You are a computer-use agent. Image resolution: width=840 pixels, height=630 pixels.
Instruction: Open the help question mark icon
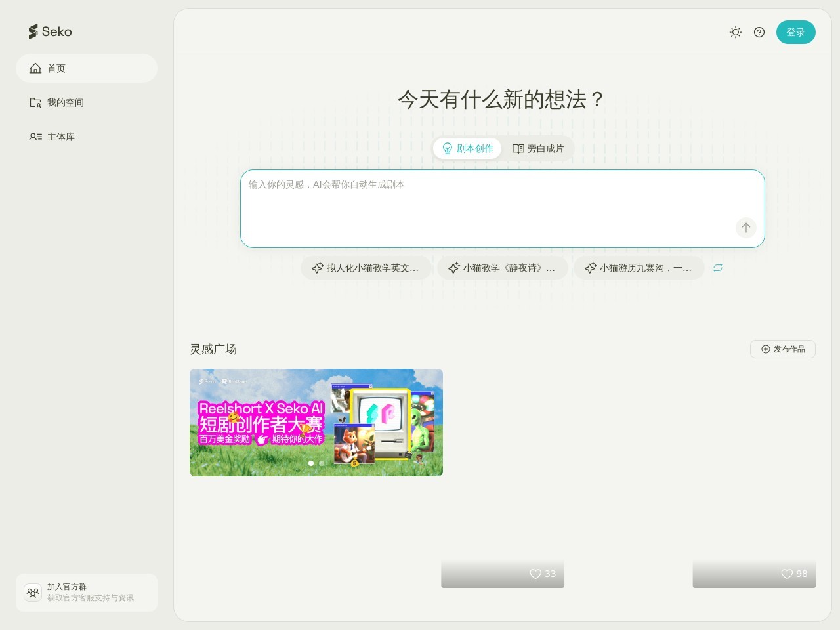coord(759,32)
